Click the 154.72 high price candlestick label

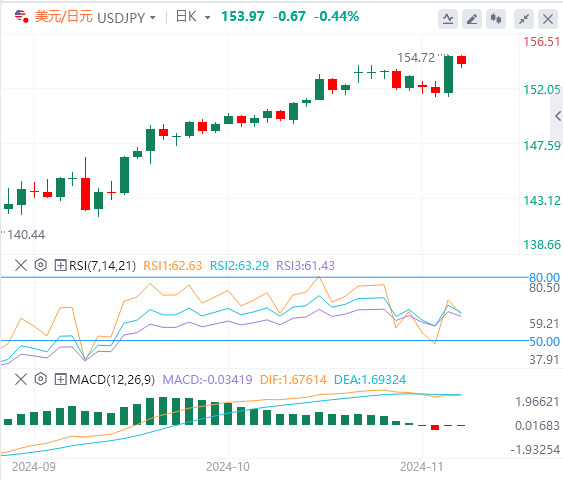[x=416, y=57]
